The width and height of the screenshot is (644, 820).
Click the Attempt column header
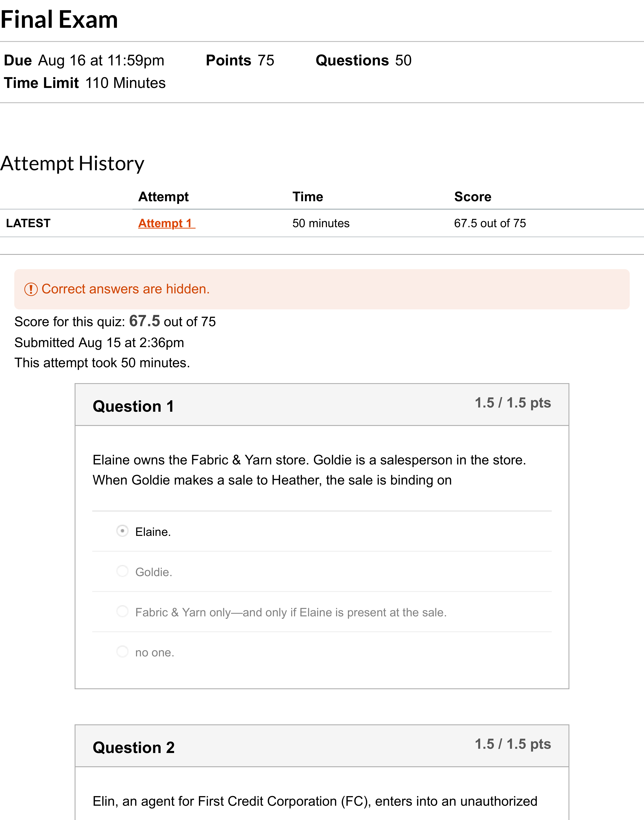click(163, 197)
